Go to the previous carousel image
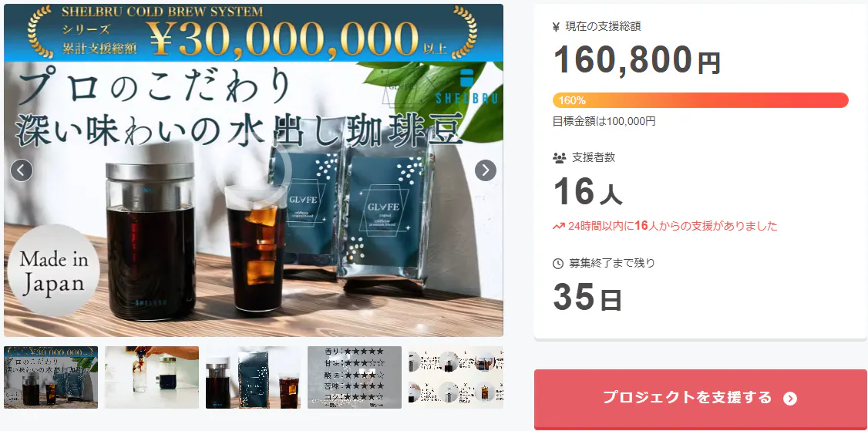The width and height of the screenshot is (868, 431). click(22, 170)
